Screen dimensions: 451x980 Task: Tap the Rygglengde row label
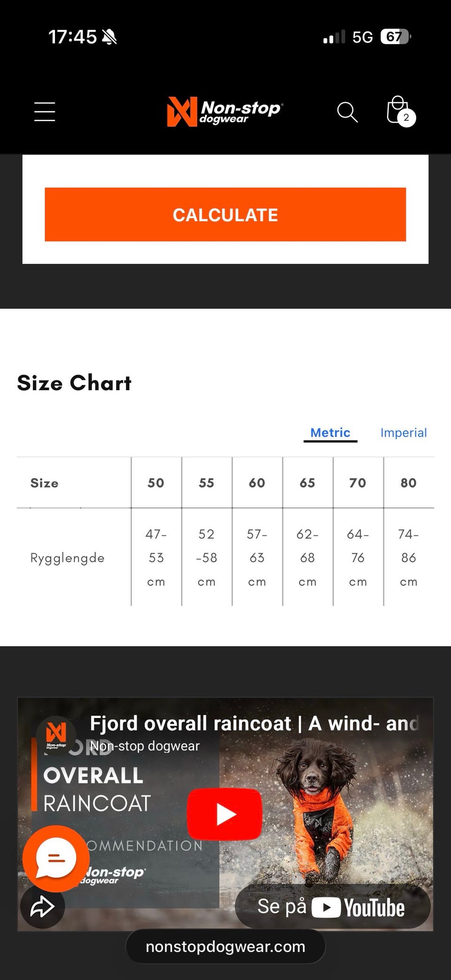coord(67,558)
